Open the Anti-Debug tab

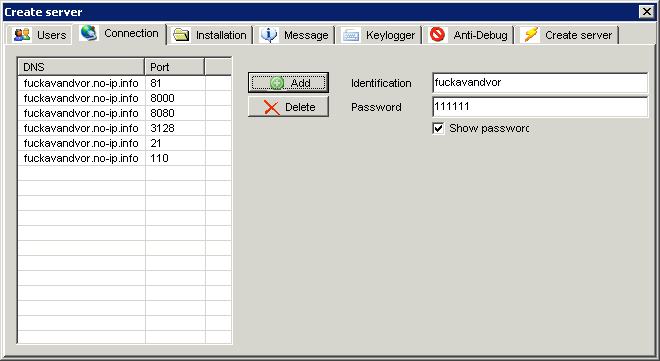point(468,35)
